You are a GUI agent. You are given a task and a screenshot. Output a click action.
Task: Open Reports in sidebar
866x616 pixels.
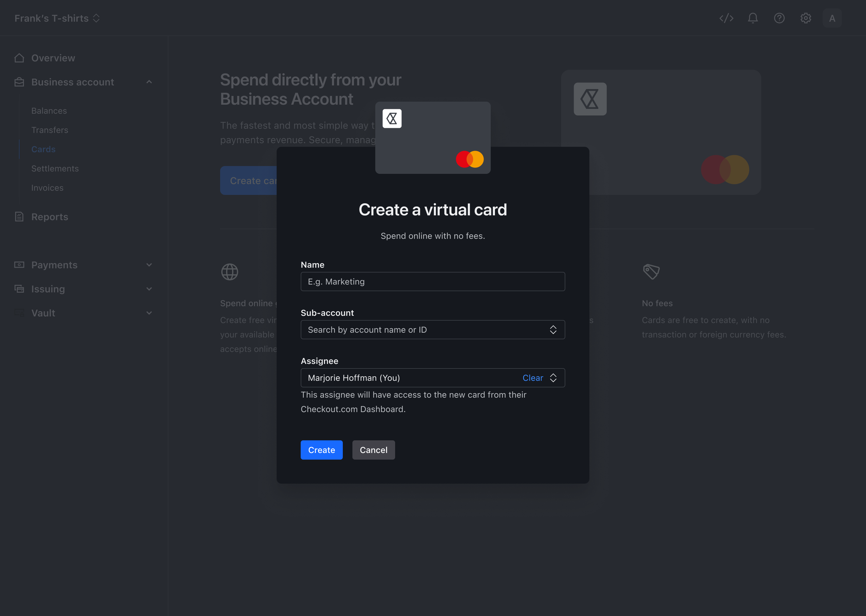click(x=50, y=217)
